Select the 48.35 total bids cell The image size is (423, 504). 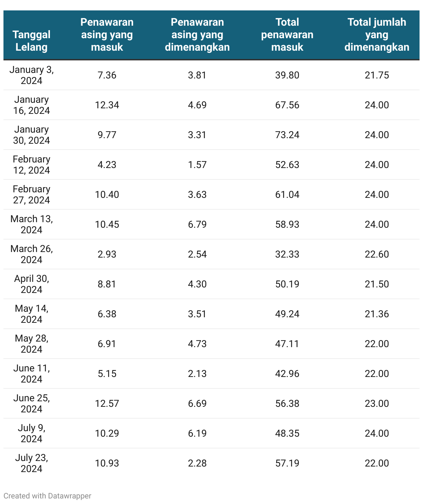click(x=287, y=434)
